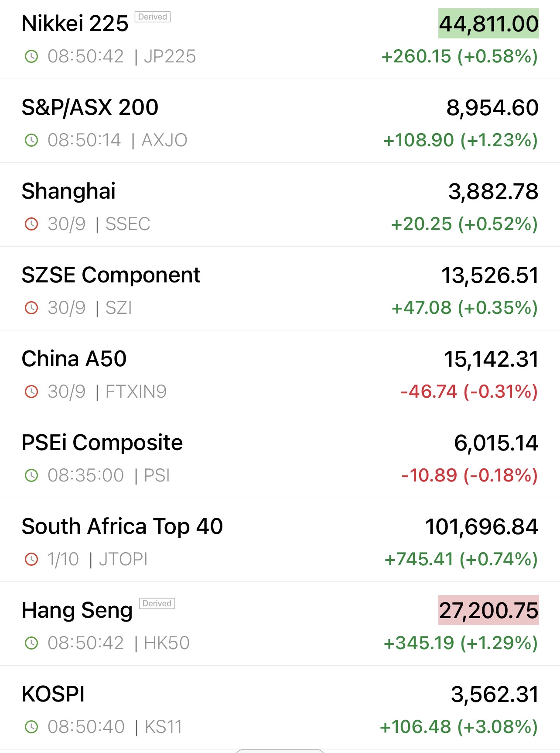Select the Shanghai index title

point(69,191)
